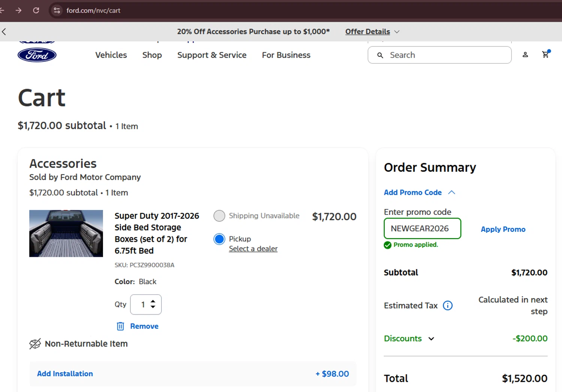Screen dimensions: 562x392
Task: Reload the page with refresh icon
Action: [36, 10]
